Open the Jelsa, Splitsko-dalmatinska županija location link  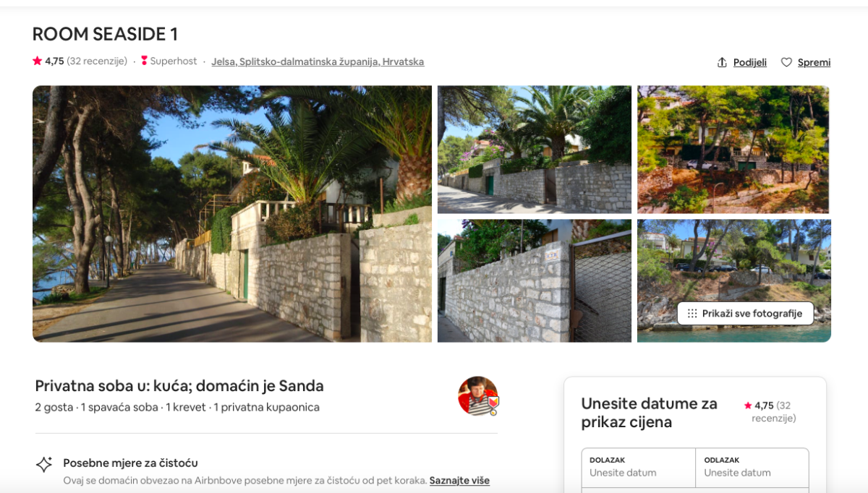coord(318,61)
